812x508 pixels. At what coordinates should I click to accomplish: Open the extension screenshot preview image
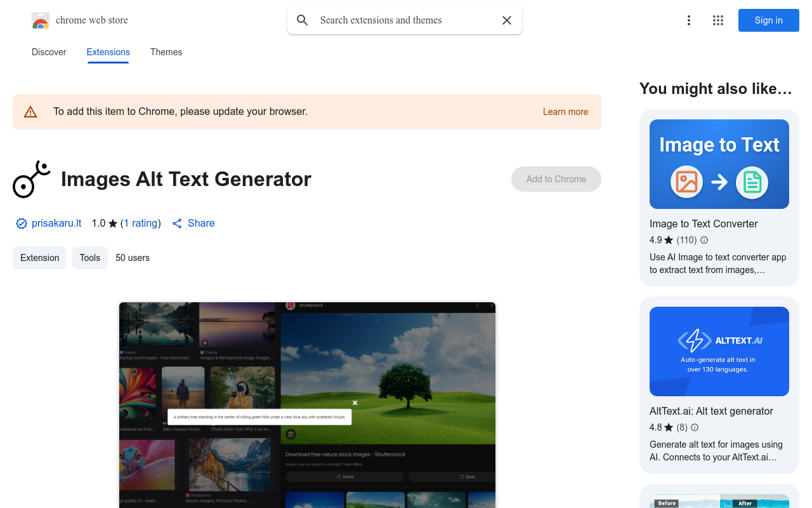pos(307,405)
